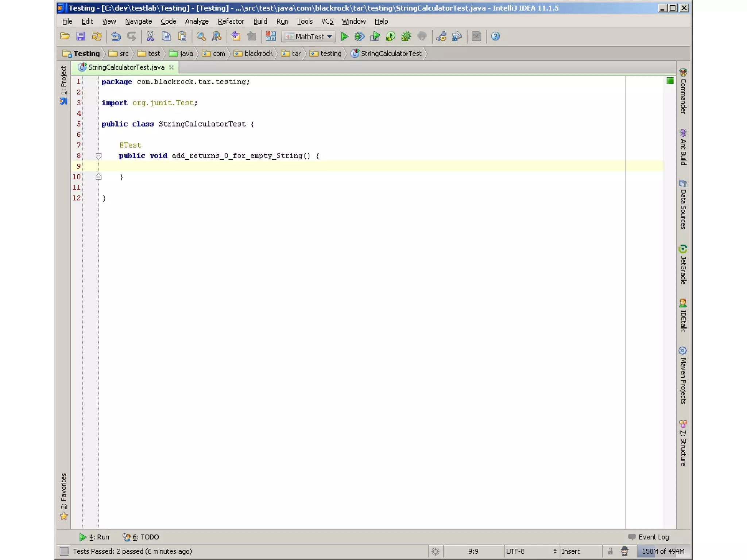This screenshot has width=747, height=560.
Task: Toggle read-only lock icon in status bar
Action: [610, 551]
